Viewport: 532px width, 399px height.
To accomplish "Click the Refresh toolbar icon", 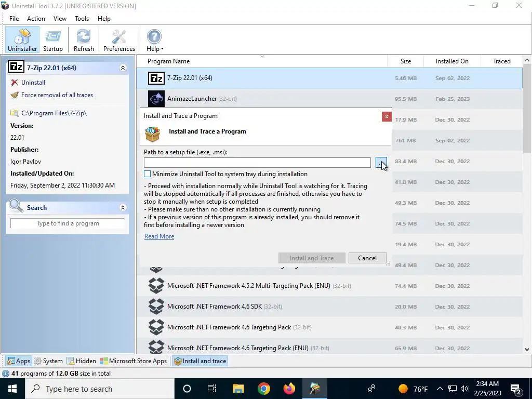I will coord(84,40).
